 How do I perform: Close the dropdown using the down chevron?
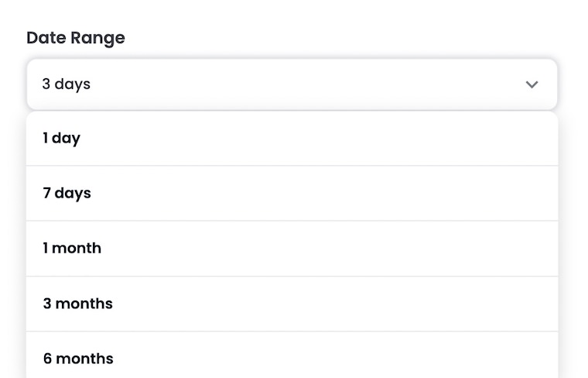532,84
